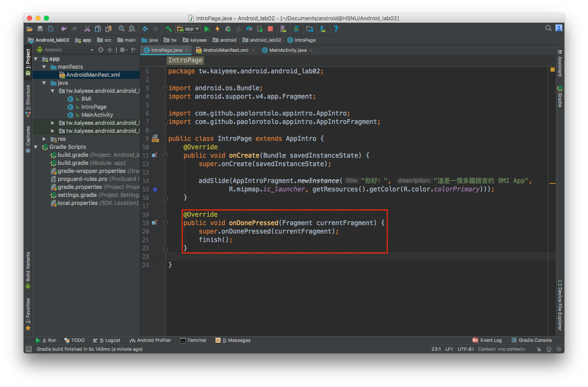The height and width of the screenshot is (387, 588).
Task: Open Find with the magnifier toolbar icon
Action: tap(121, 29)
